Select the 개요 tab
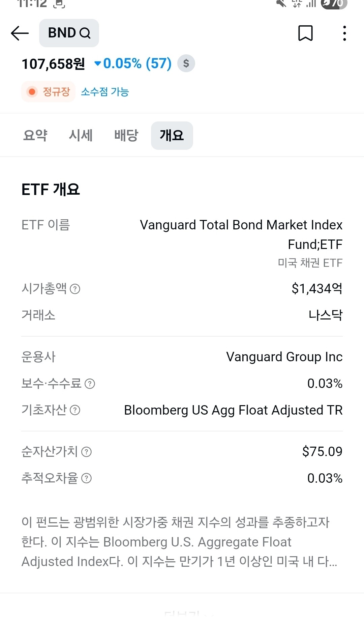 [x=172, y=135]
